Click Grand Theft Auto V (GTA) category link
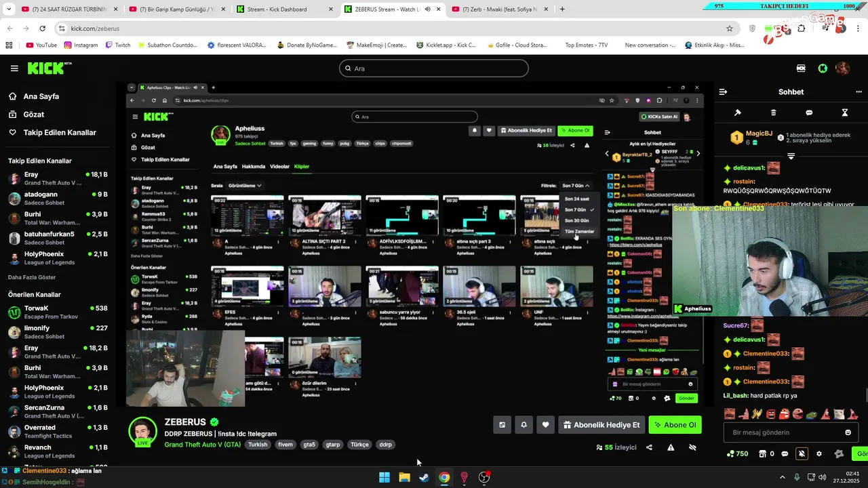 202,445
